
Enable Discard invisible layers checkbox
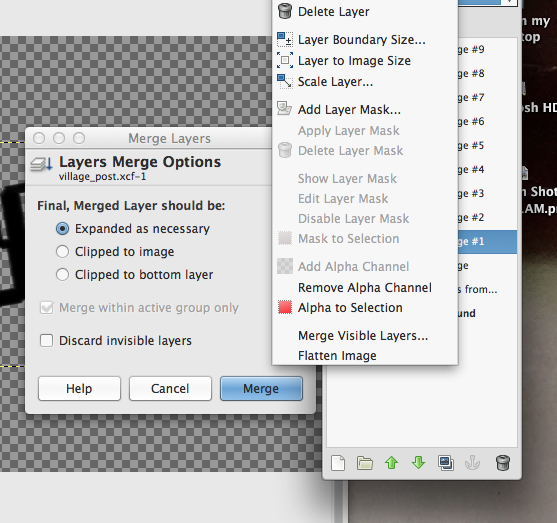pyautogui.click(x=47, y=340)
